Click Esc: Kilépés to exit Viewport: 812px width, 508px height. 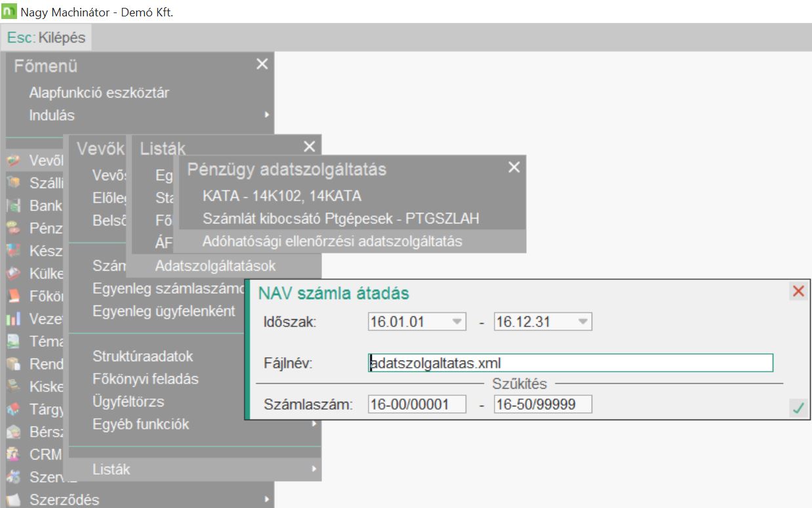[47, 37]
